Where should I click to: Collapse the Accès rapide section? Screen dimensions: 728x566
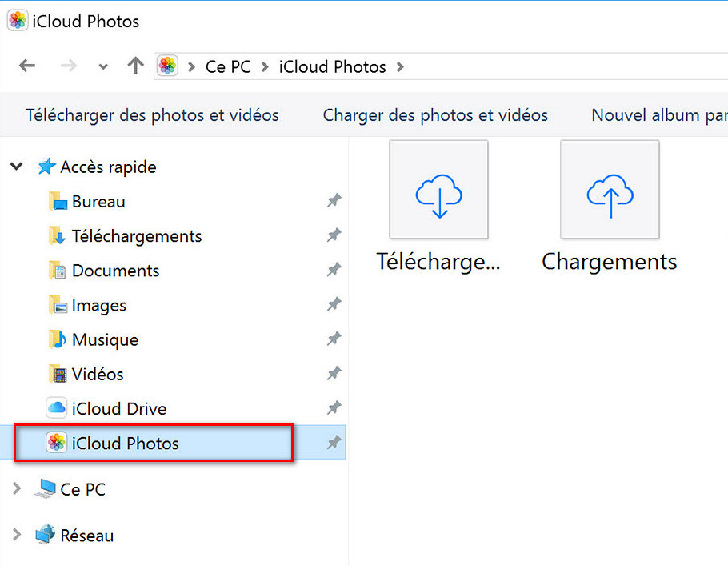pyautogui.click(x=16, y=167)
